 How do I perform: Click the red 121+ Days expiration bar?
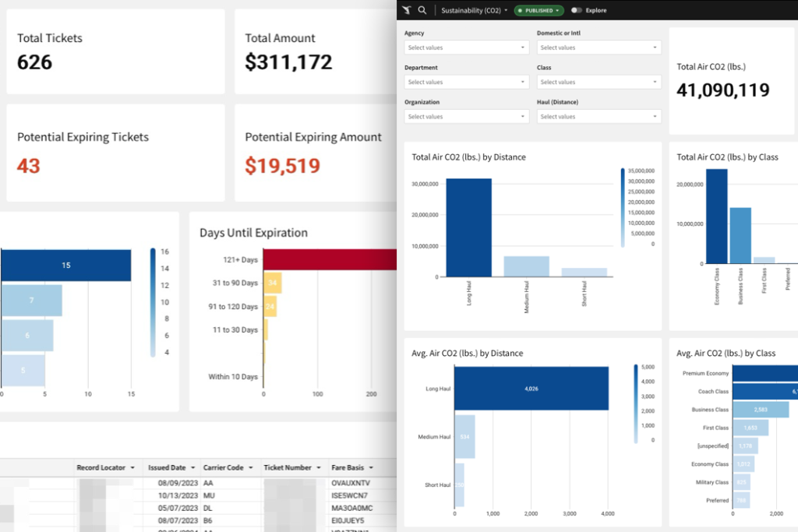click(x=330, y=259)
